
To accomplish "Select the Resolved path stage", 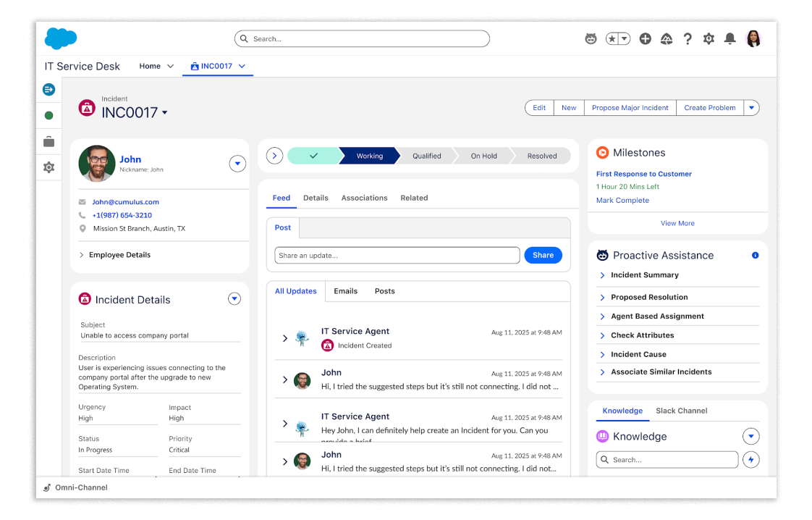I will 541,156.
